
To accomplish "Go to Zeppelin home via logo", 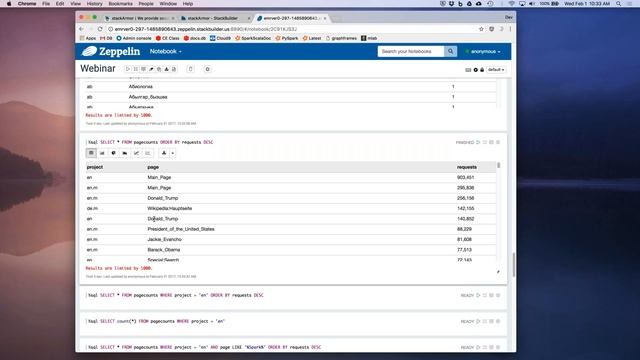I will point(111,51).
